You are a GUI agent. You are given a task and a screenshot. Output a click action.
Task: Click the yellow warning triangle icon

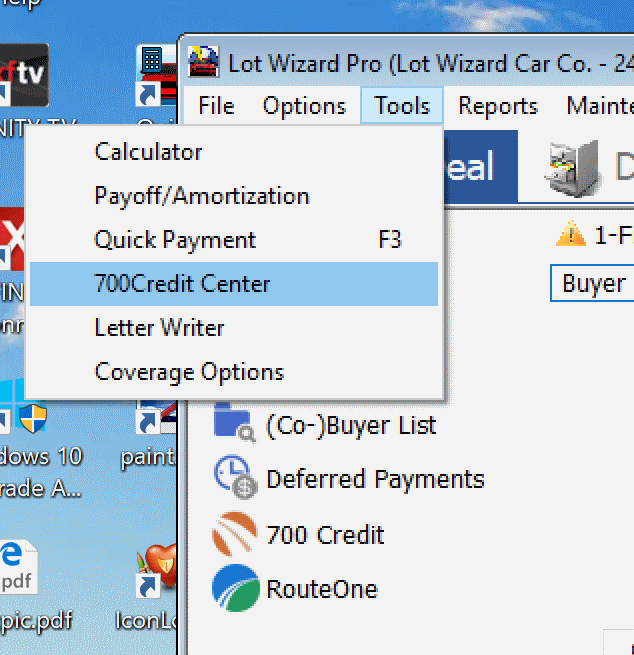click(570, 235)
